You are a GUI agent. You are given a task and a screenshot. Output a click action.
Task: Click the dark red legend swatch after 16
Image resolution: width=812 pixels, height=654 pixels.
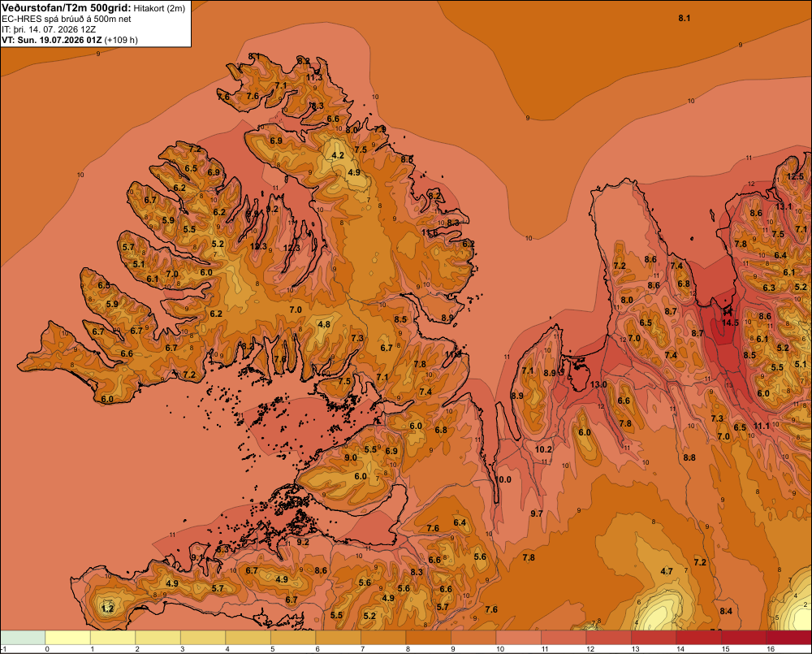[788, 637]
